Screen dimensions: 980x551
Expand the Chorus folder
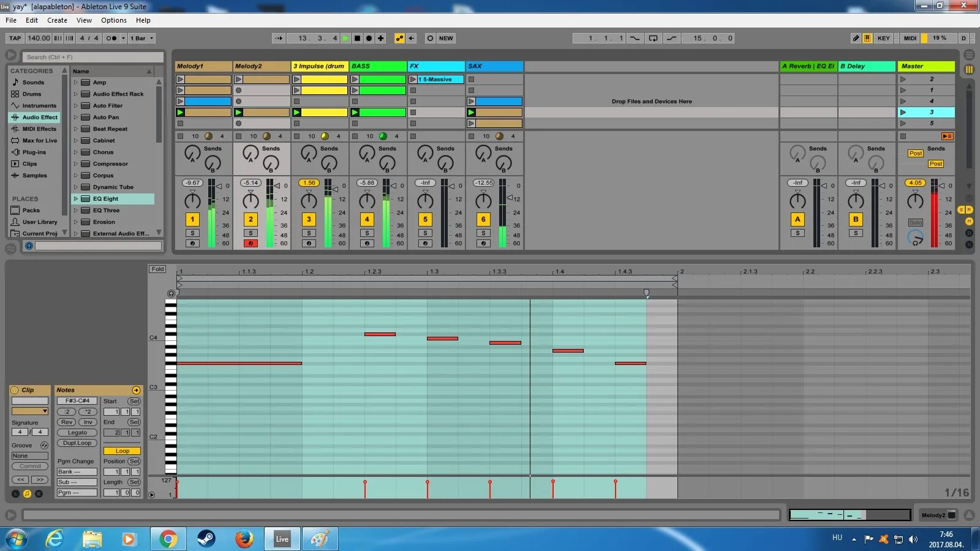(x=76, y=152)
